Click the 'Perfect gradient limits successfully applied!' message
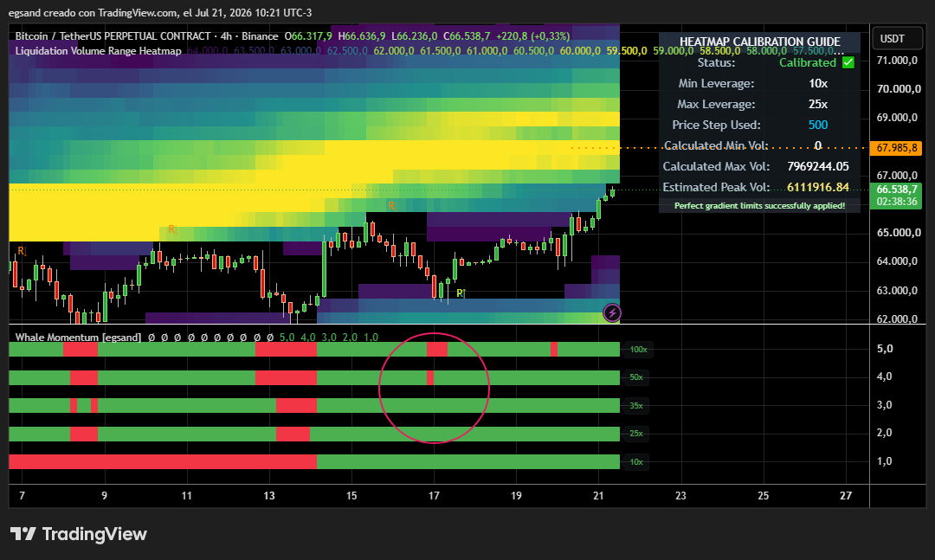This screenshot has width=935, height=560. (x=759, y=206)
